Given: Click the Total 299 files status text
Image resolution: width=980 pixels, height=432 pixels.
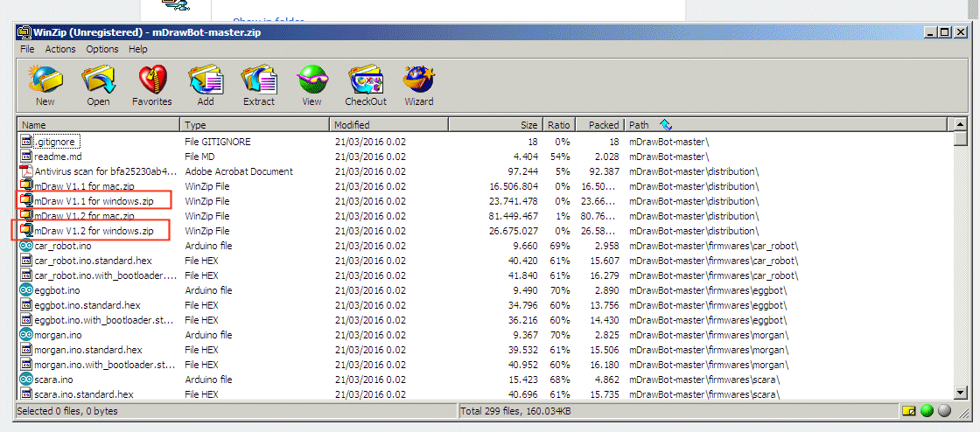Looking at the screenshot, I should tap(515, 411).
